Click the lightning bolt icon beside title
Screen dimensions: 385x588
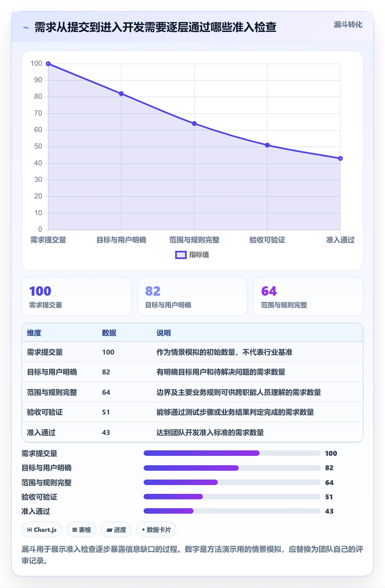[26, 28]
